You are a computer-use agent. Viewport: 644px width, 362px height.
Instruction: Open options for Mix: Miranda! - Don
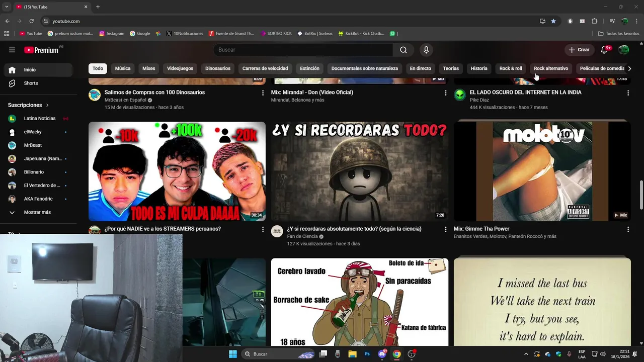[445, 93]
